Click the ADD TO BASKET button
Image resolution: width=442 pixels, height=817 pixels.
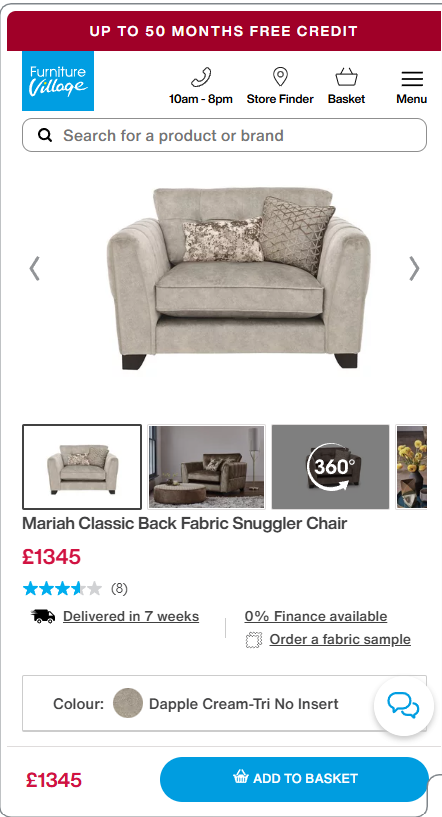click(294, 779)
